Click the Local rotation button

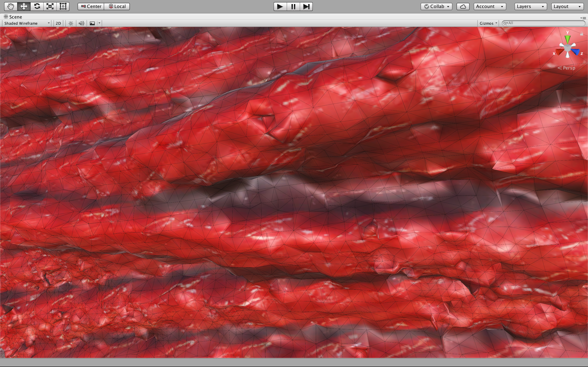117,7
